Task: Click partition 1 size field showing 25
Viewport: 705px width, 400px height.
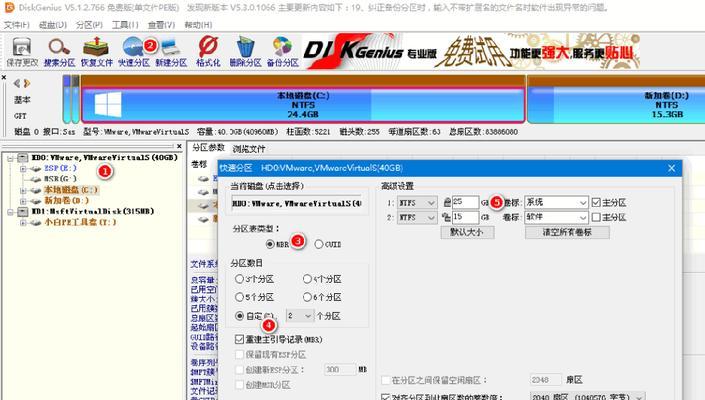Action: pyautogui.click(x=465, y=202)
